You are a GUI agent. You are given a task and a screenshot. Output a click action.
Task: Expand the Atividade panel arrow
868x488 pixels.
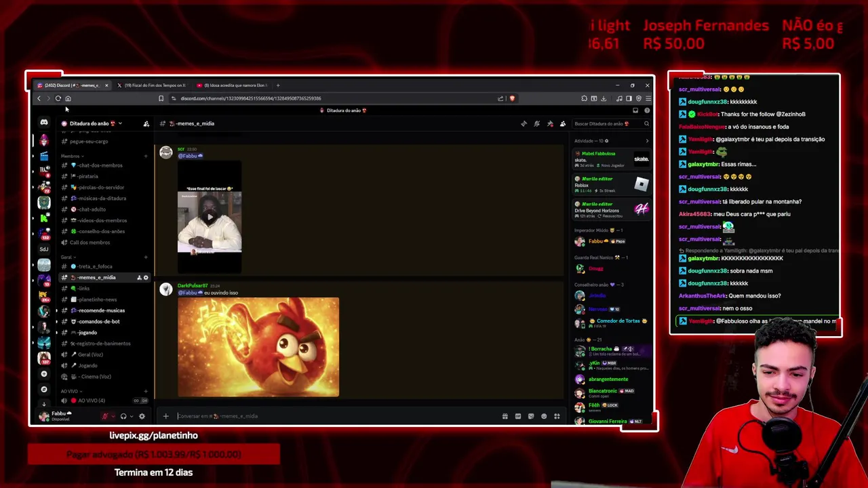[647, 141]
